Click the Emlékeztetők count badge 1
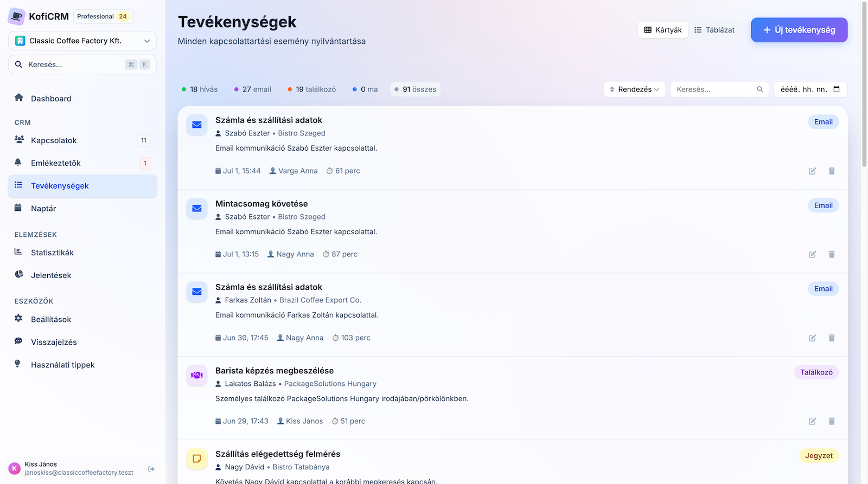 coord(145,163)
